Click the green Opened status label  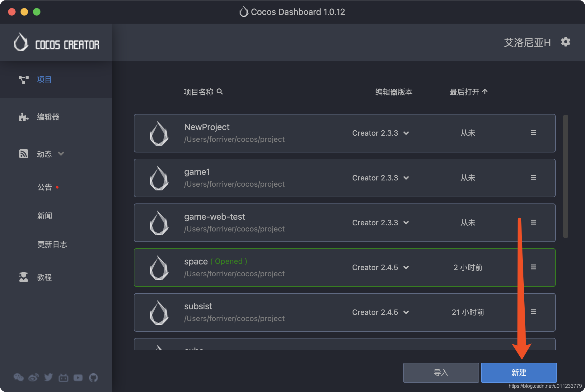(x=229, y=261)
